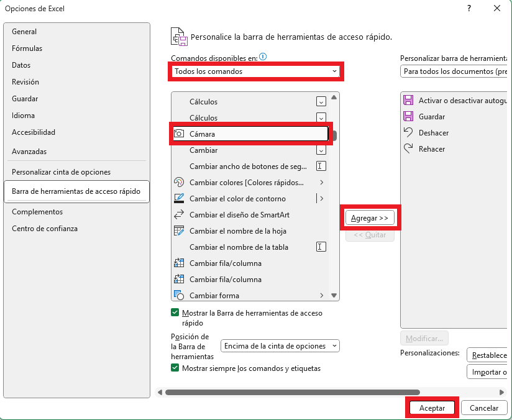Open the Para todos los documentos dropdown
This screenshot has width=512, height=420.
pos(454,71)
